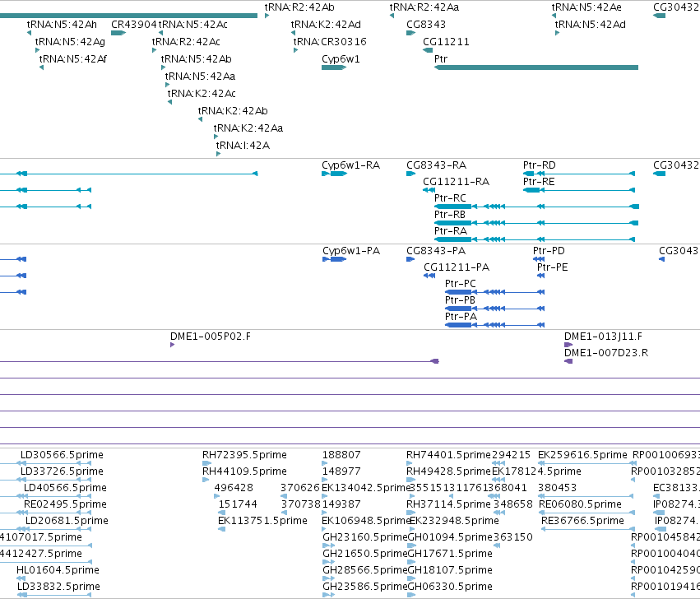Click LD20681.5prime EST label

tap(67, 521)
